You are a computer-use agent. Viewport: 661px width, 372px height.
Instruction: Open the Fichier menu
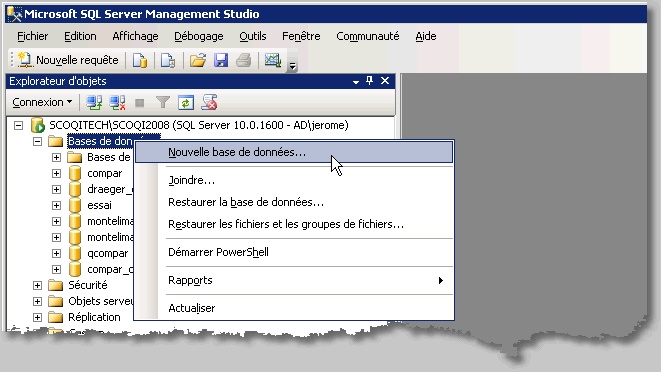click(x=32, y=36)
